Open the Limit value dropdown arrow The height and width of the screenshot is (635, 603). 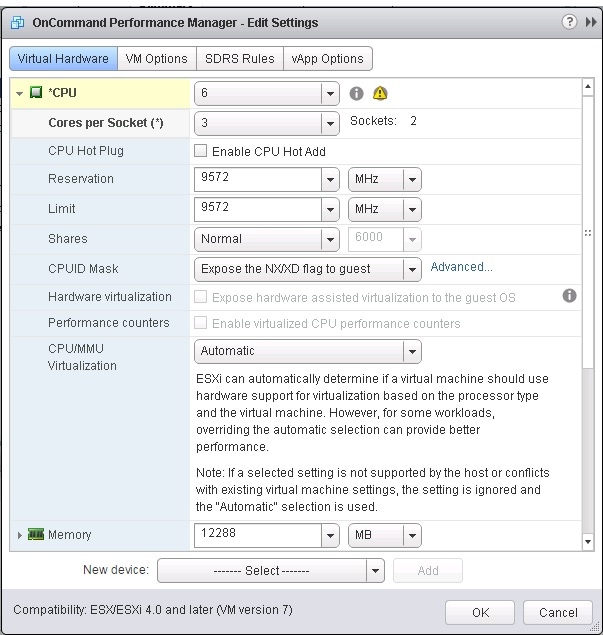click(x=330, y=209)
